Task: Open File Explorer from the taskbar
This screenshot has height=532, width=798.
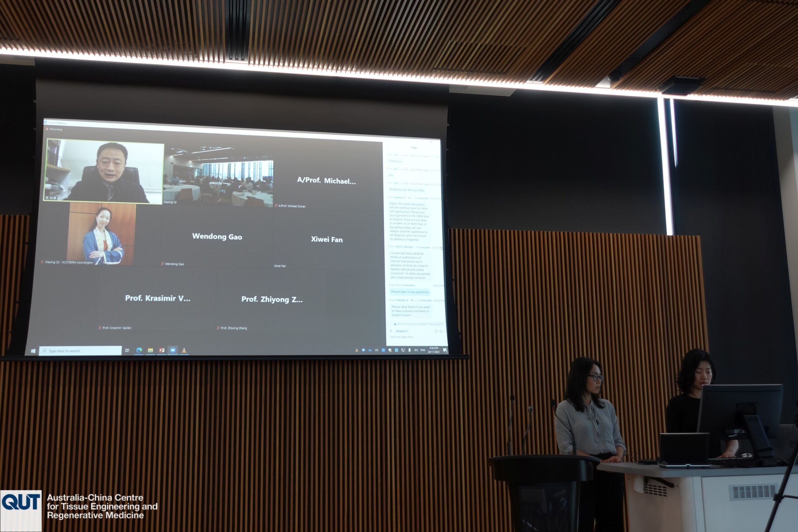Action: click(150, 350)
